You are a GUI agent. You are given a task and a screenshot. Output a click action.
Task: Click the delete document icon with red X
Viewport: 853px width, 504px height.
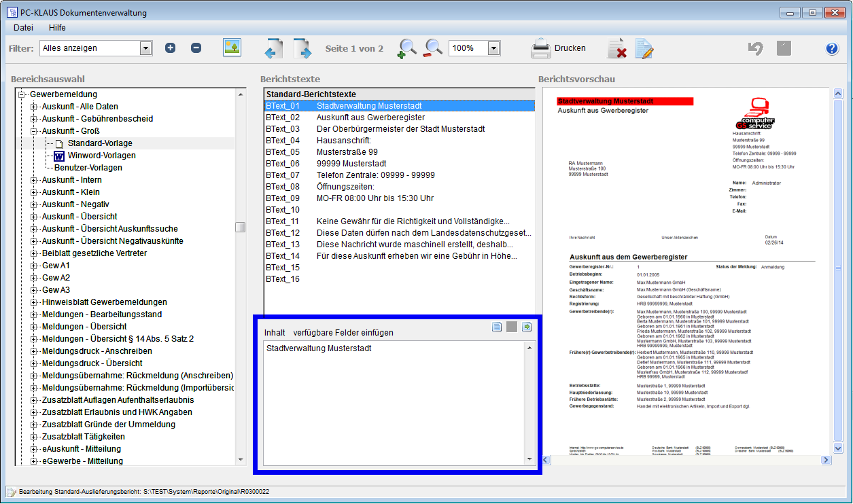616,48
